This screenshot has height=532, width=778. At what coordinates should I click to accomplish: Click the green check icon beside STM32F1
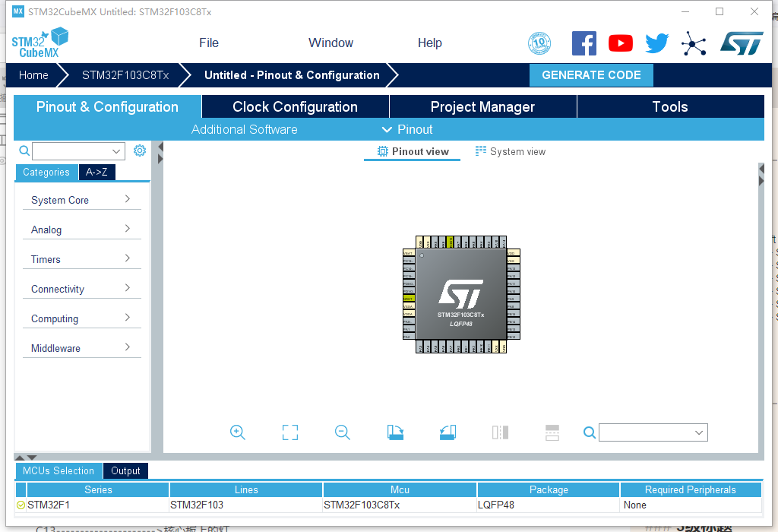[x=21, y=505]
